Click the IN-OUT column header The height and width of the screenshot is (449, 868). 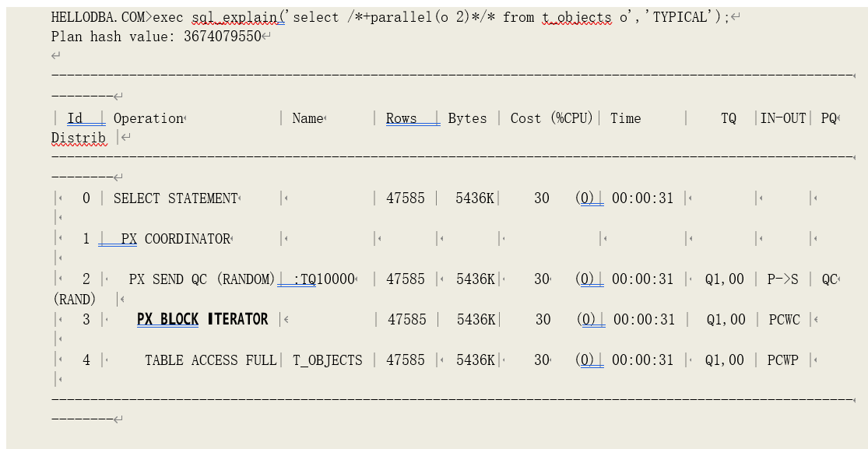point(782,118)
